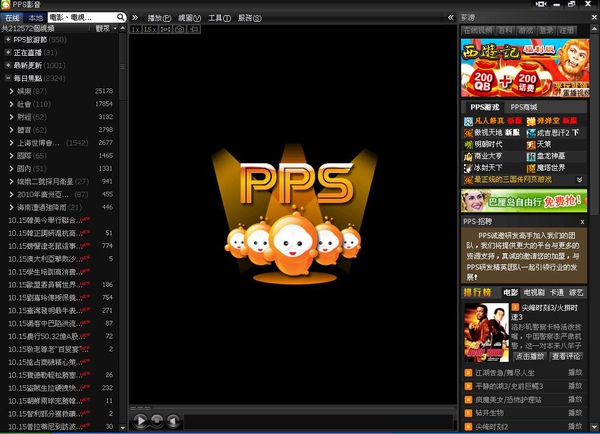600x434 pixels.
Task: Click the Rush Hour 3 movie poster
Action: click(x=487, y=333)
